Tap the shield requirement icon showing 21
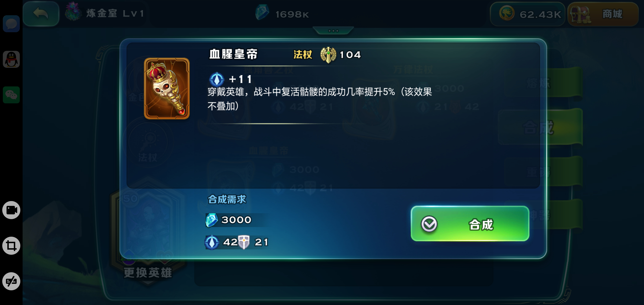Image resolution: width=644 pixels, height=305 pixels. (x=244, y=242)
